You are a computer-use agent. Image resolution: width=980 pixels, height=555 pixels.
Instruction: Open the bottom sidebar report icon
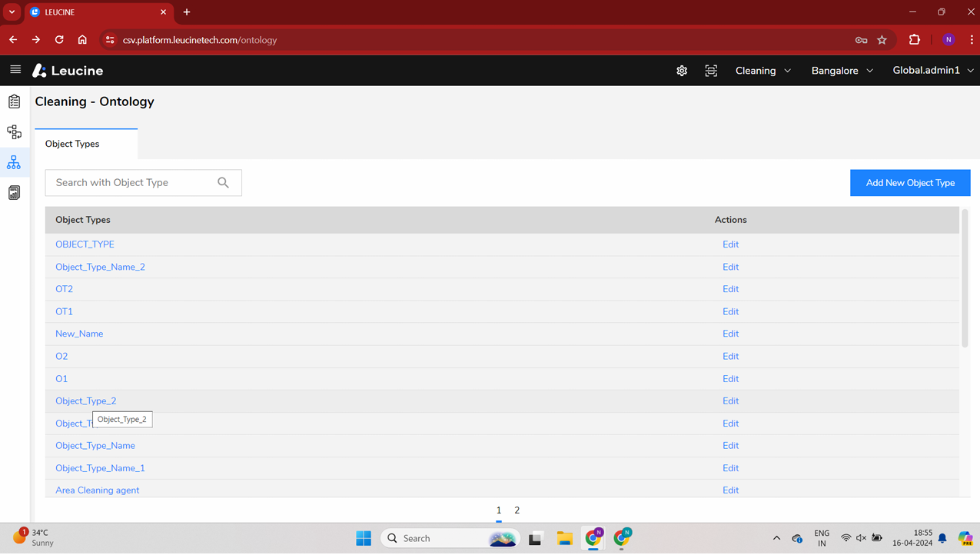[x=14, y=193]
